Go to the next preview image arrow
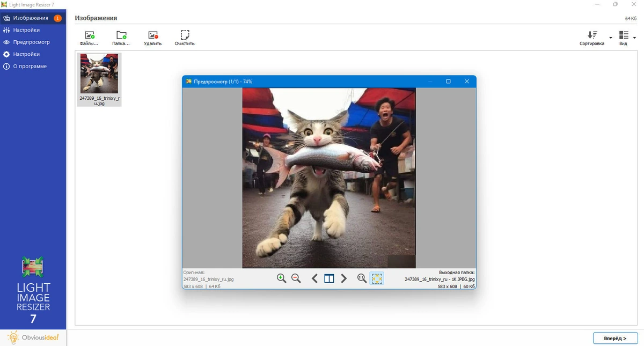Image resolution: width=644 pixels, height=346 pixels. click(x=344, y=278)
